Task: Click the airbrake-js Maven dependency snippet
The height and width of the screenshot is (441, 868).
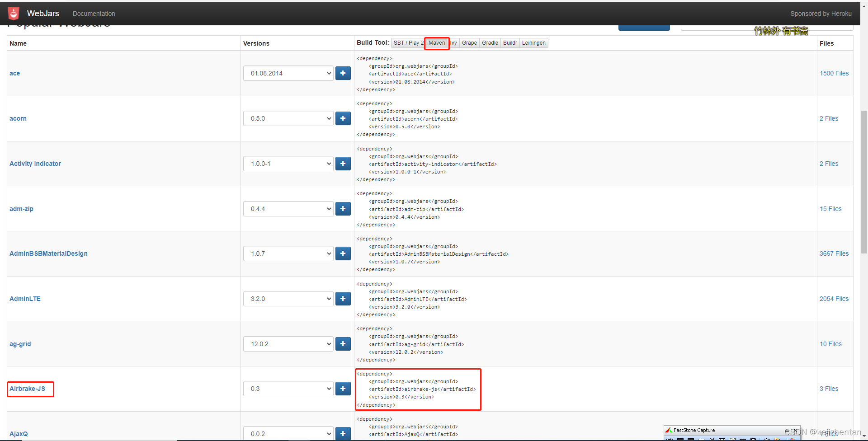Action: click(416, 389)
